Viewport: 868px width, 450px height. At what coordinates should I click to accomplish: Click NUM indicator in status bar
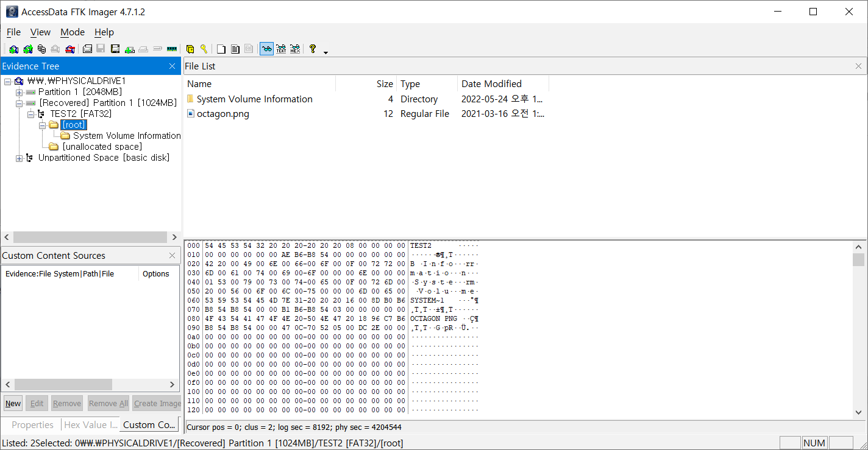(814, 443)
